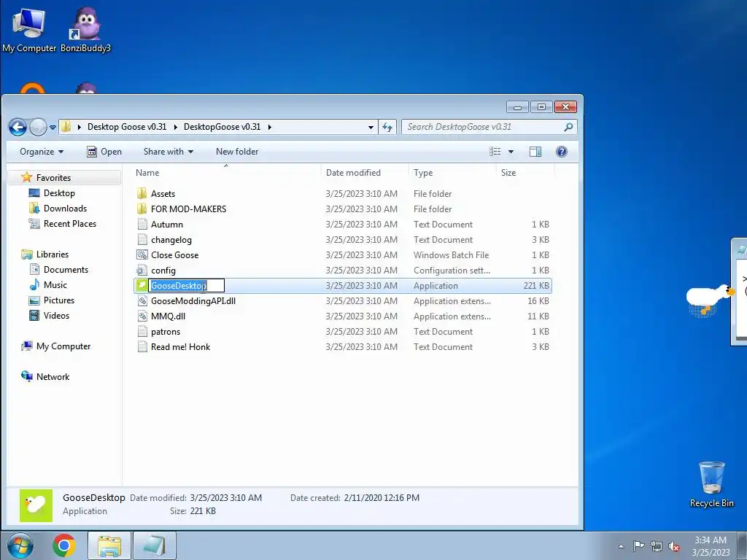Select the changelog file icon

click(x=142, y=239)
